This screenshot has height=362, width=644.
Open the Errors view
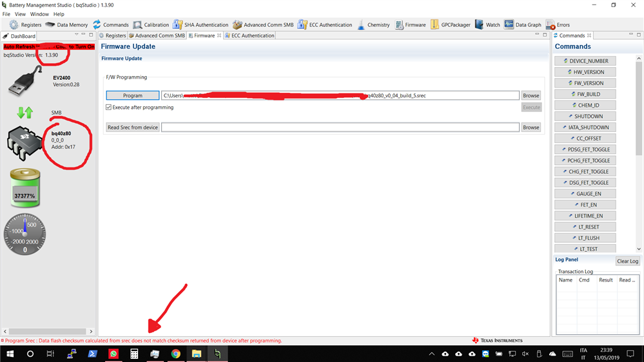[558, 24]
